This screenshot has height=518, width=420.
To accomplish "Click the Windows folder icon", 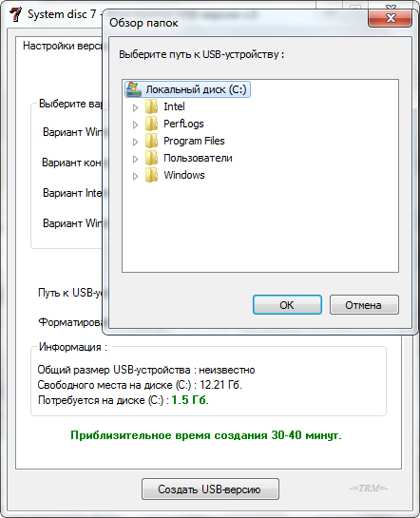I will pos(151,175).
